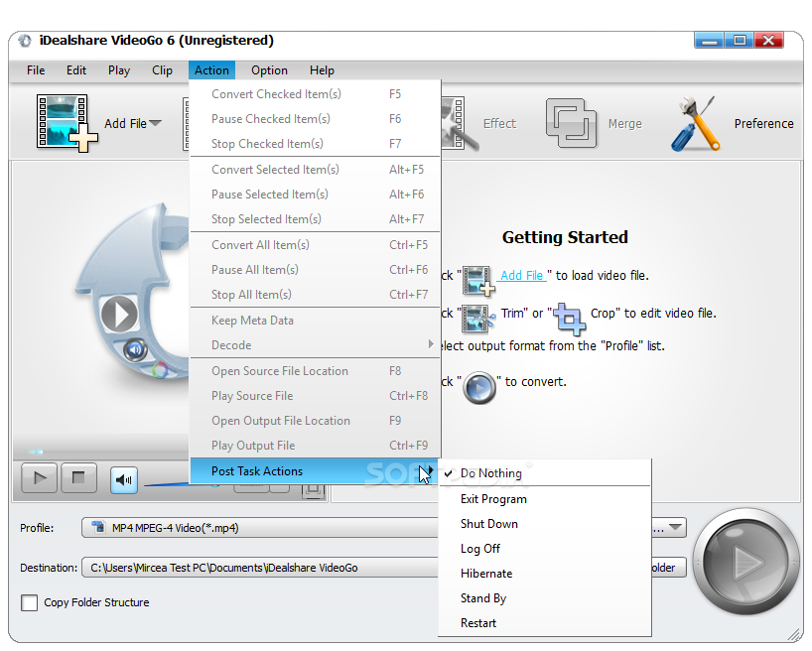Choose Log Off after task

pos(544,549)
